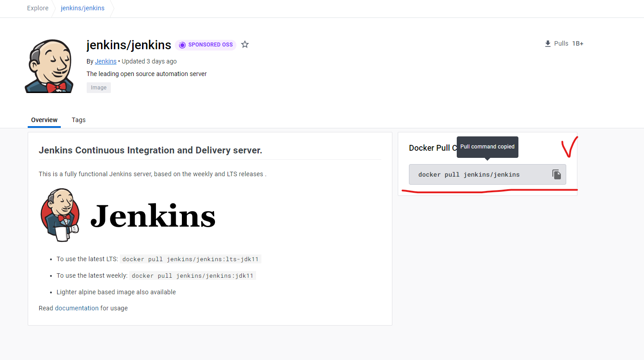Click the copy pull command icon

pyautogui.click(x=556, y=174)
